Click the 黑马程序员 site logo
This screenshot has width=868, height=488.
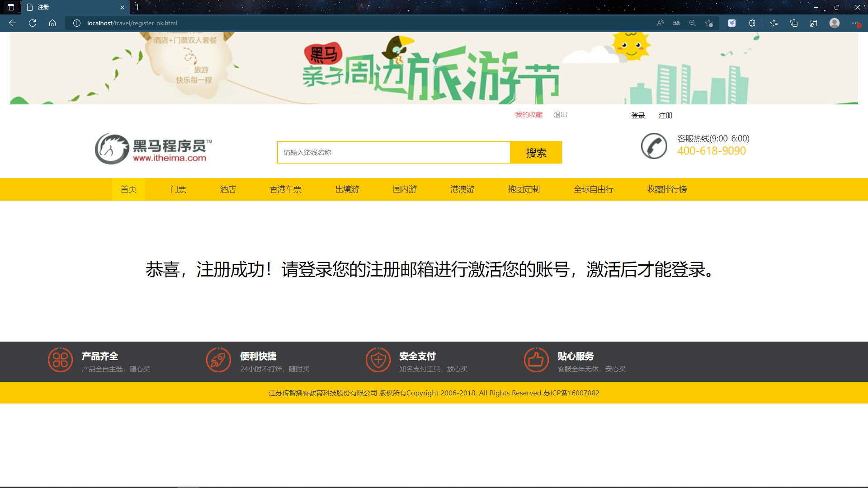(154, 148)
